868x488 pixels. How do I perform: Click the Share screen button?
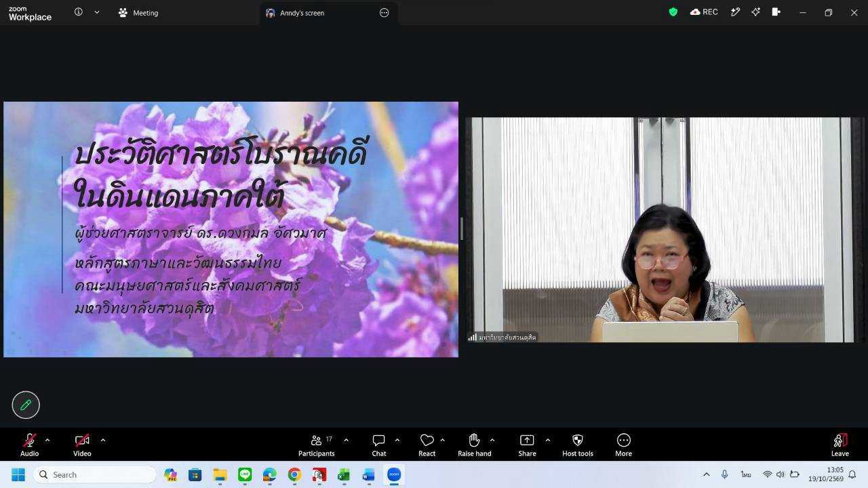click(x=527, y=445)
